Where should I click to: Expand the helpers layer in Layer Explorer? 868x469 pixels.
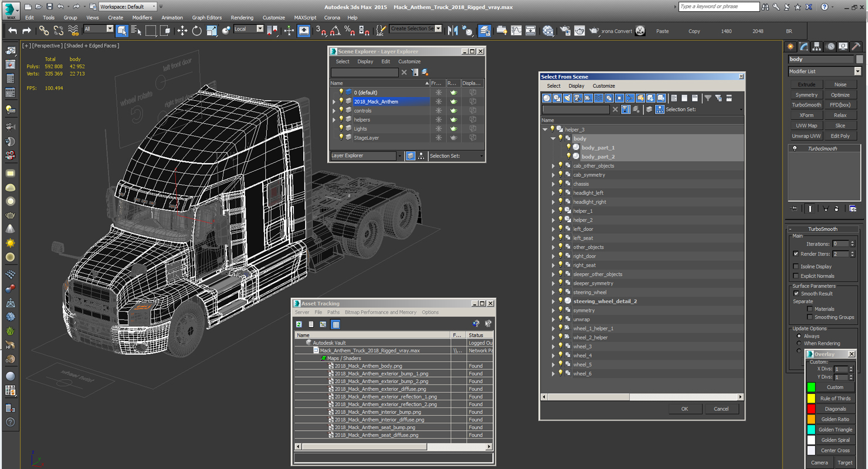click(334, 120)
